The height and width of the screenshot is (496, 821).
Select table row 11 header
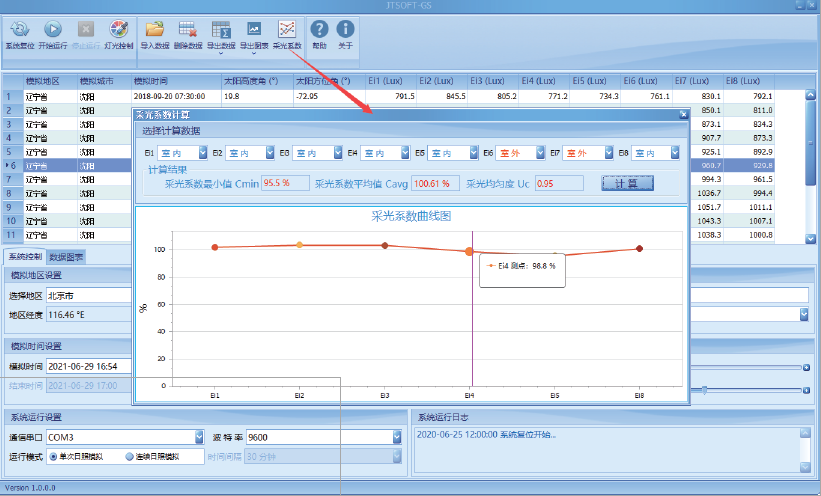tap(13, 235)
